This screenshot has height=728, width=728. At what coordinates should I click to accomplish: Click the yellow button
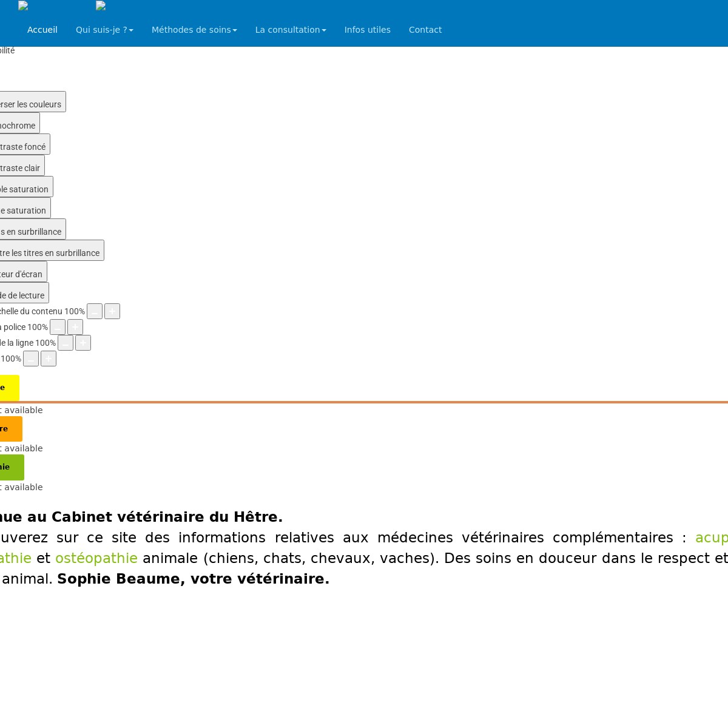pyautogui.click(x=9, y=388)
